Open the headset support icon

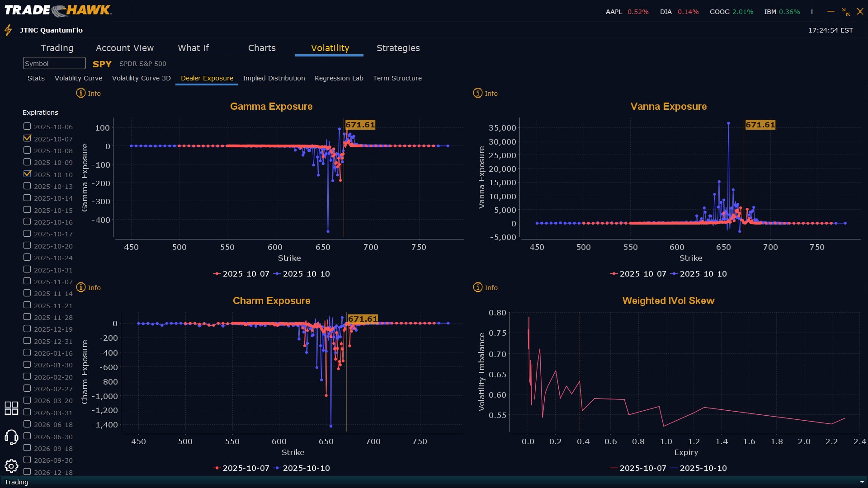point(11,437)
